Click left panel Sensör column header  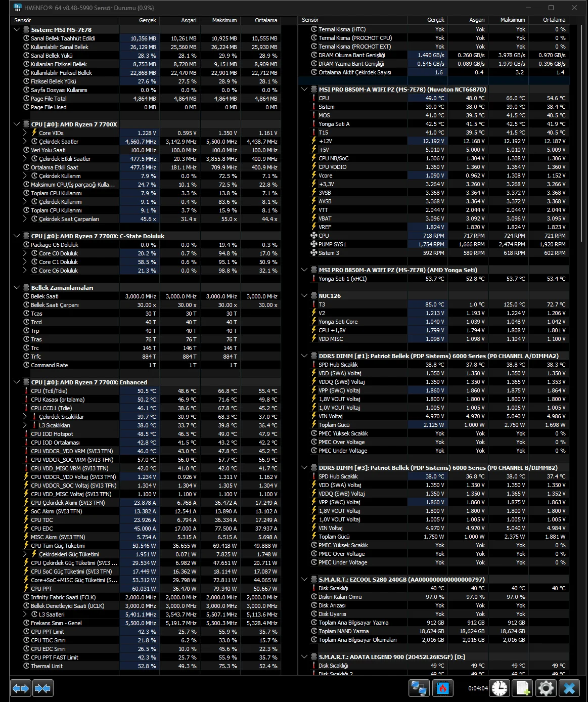pos(65,20)
